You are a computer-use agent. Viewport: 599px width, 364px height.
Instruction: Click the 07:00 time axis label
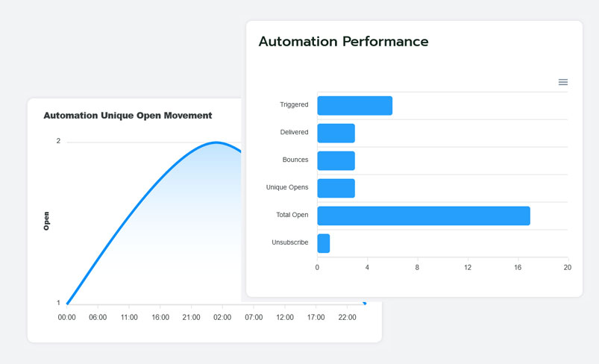(x=254, y=318)
